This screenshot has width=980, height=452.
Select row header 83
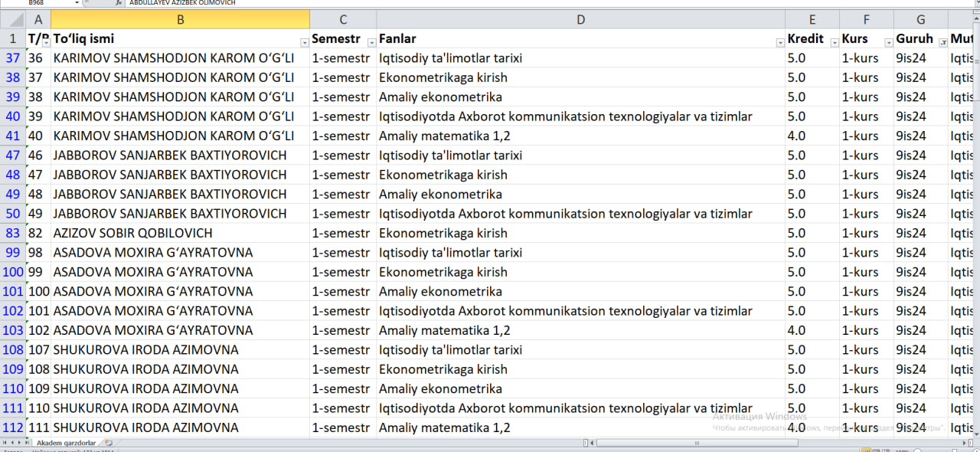(x=12, y=233)
